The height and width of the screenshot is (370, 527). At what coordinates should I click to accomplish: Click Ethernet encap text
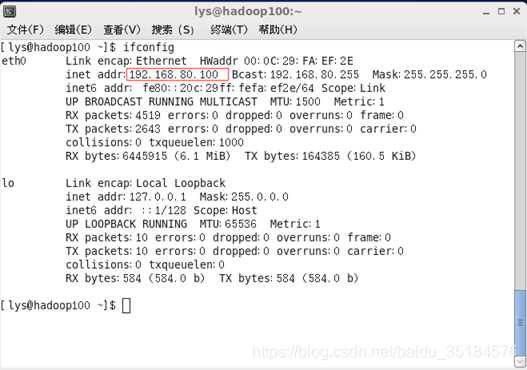coord(161,61)
